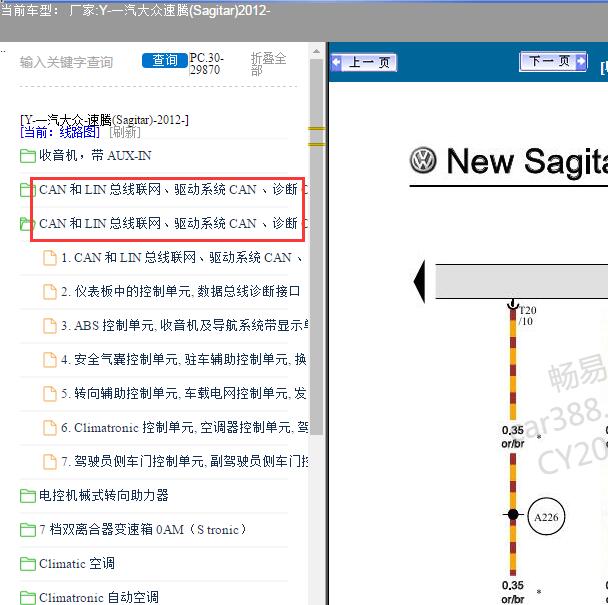Open page 2. 仪表板中的控制单元
The height and width of the screenshot is (605, 608).
pos(181,292)
